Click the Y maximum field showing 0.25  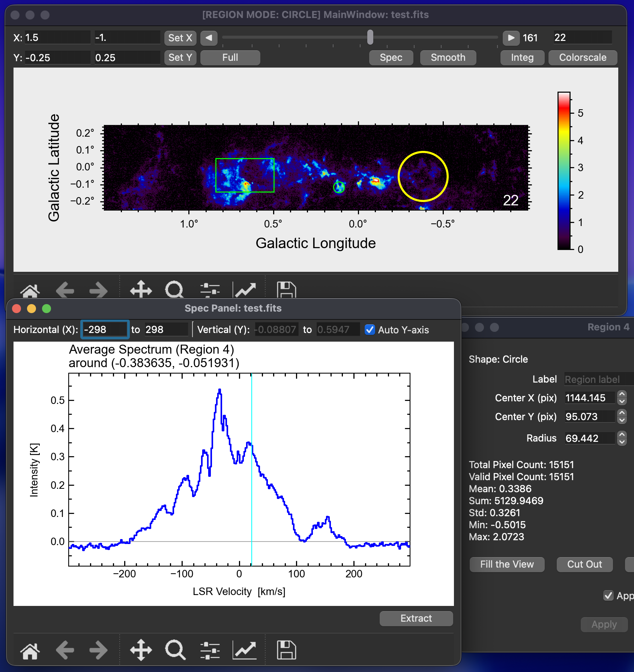point(127,58)
